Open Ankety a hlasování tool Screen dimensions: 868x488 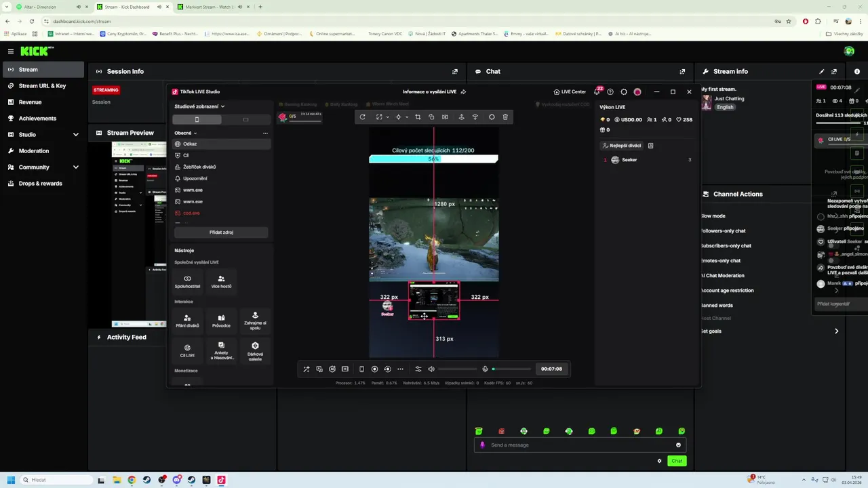click(221, 350)
